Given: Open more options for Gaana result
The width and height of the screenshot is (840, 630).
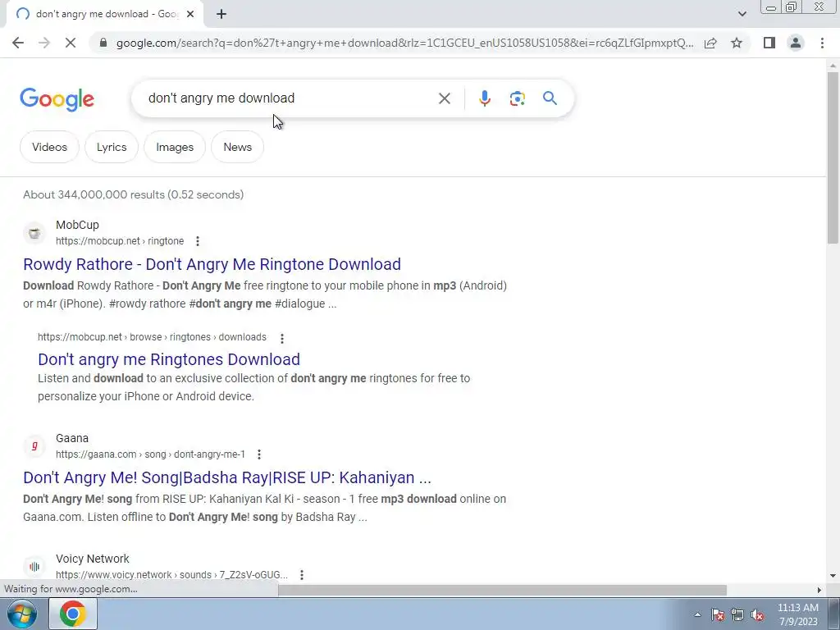Looking at the screenshot, I should click(258, 454).
